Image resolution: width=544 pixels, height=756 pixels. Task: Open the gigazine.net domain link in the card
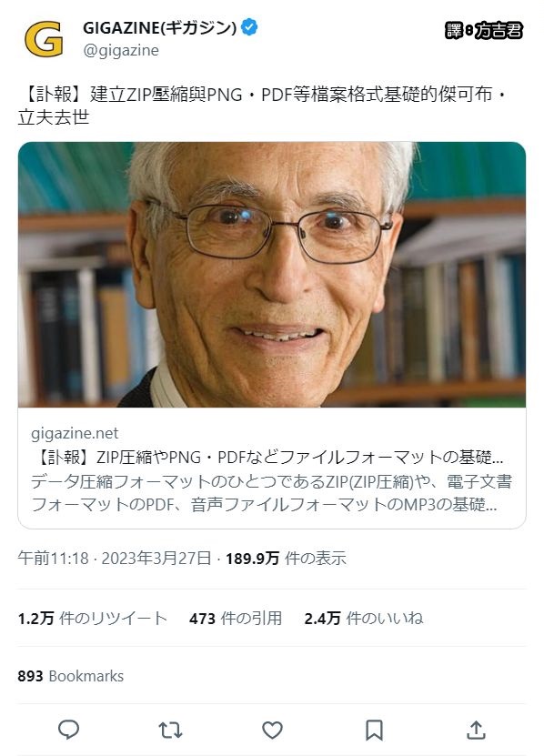pos(75,433)
